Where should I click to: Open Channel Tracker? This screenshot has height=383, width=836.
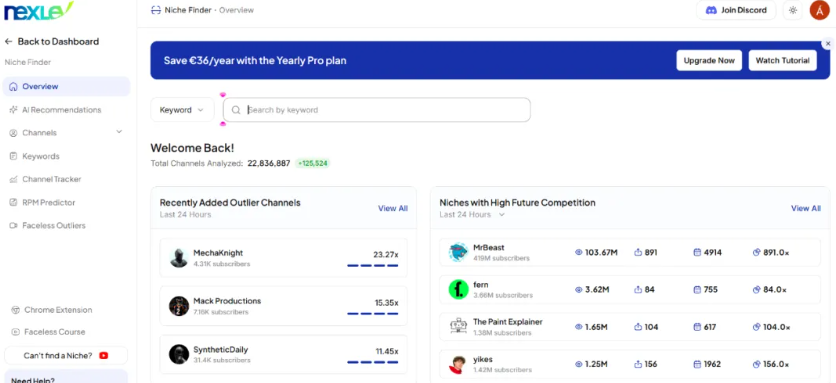(52, 179)
